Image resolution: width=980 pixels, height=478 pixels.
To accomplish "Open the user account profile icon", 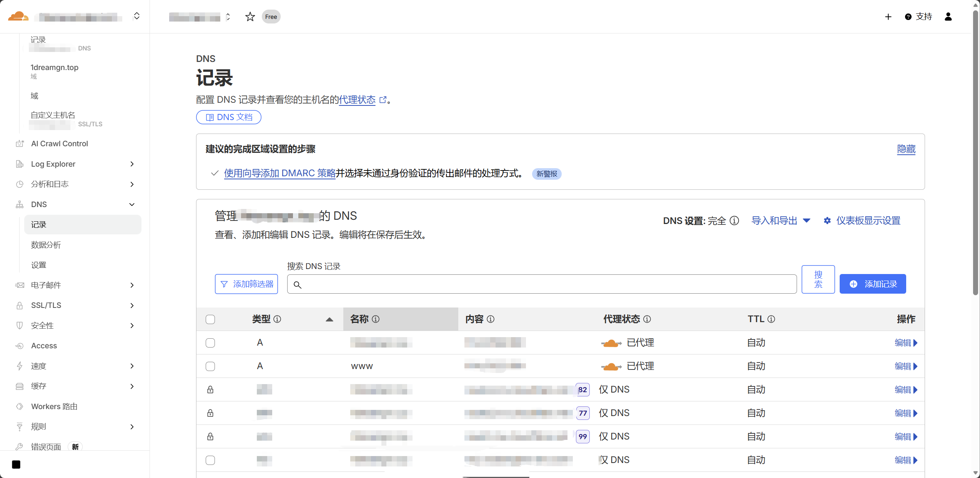I will click(x=948, y=17).
